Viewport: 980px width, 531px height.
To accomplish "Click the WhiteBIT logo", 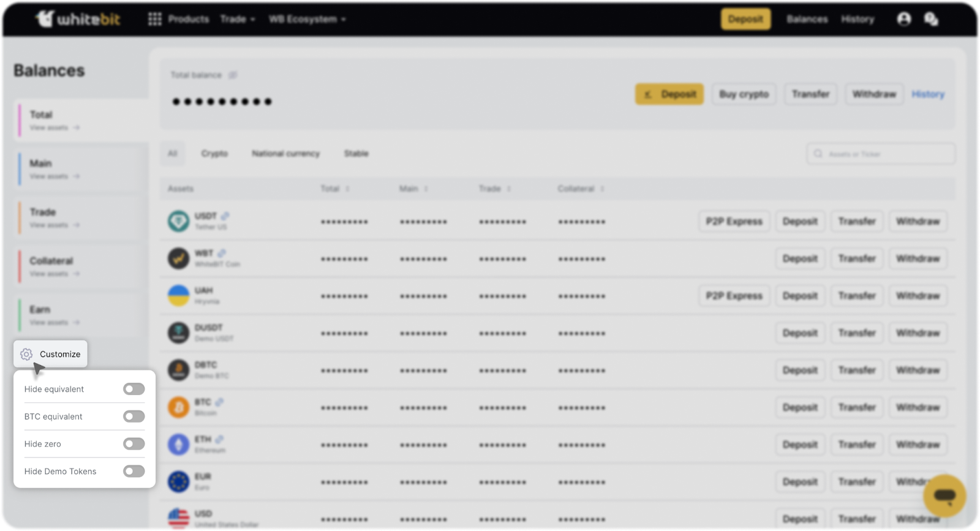I will pyautogui.click(x=78, y=19).
